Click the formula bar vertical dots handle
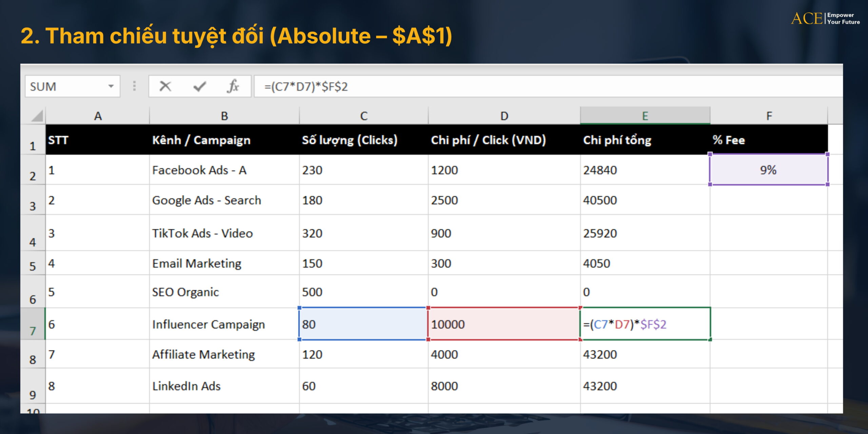868x434 pixels. coord(134,86)
